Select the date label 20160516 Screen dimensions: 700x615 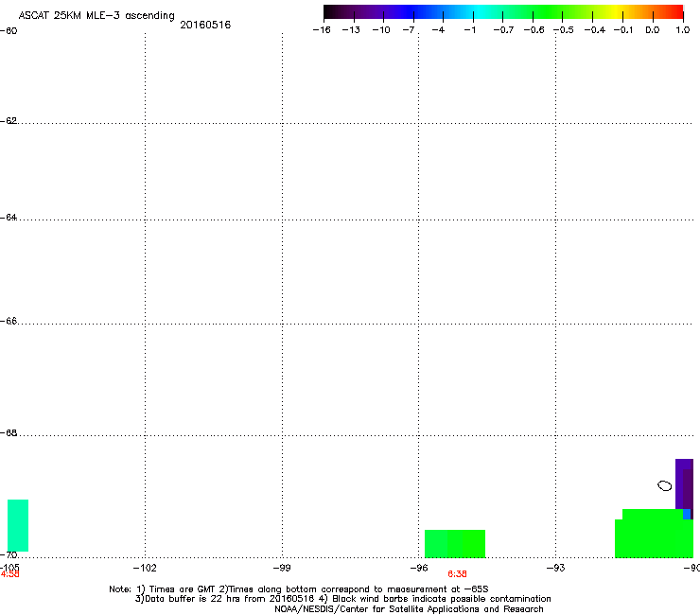[205, 25]
